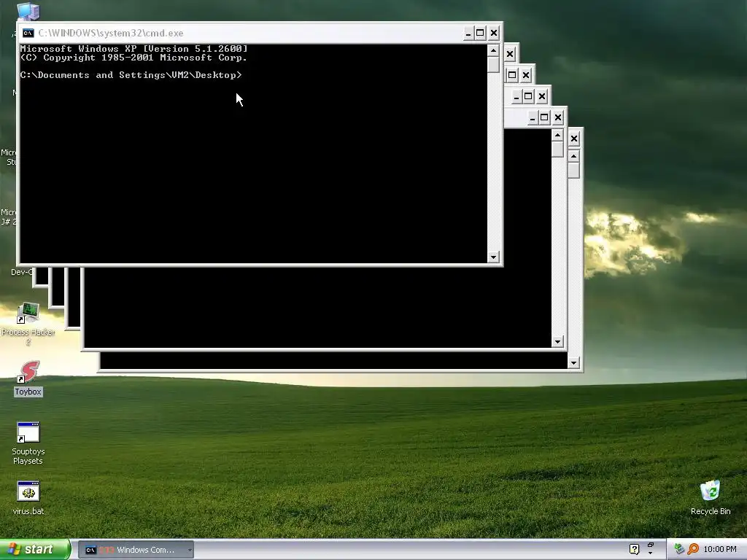Expand the taskbar group dropdown arrow

click(190, 550)
